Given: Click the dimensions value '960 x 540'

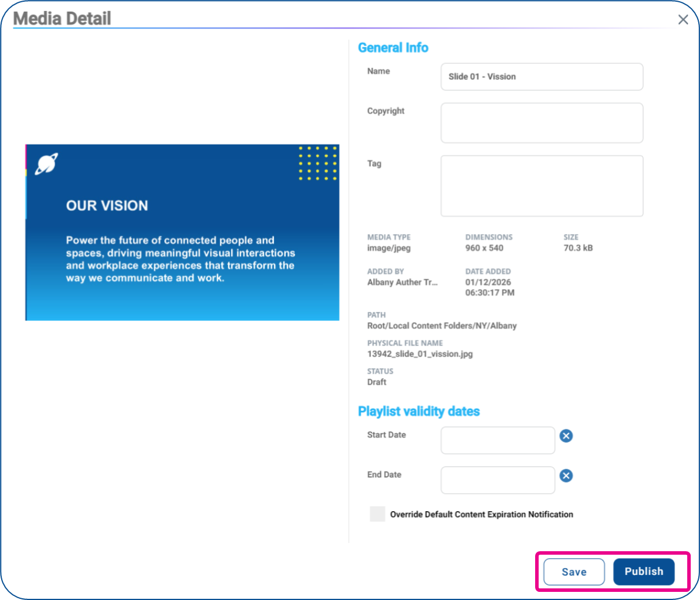Looking at the screenshot, I should click(484, 248).
